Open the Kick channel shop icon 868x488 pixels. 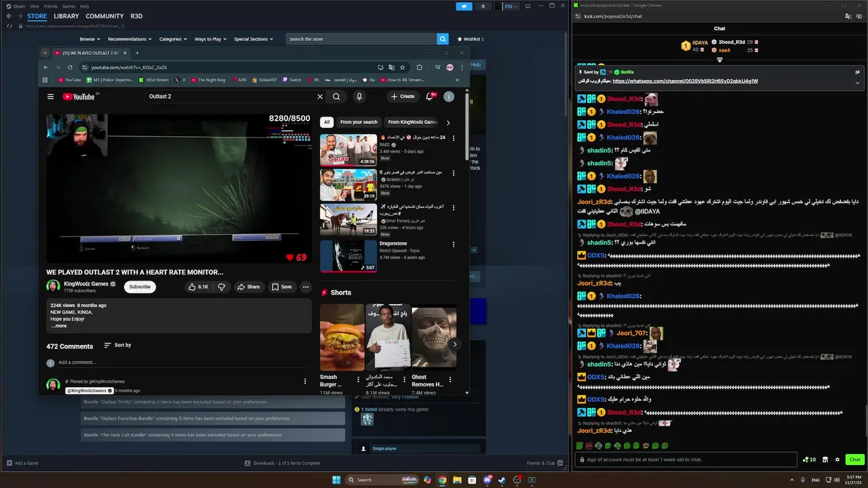coord(825,460)
